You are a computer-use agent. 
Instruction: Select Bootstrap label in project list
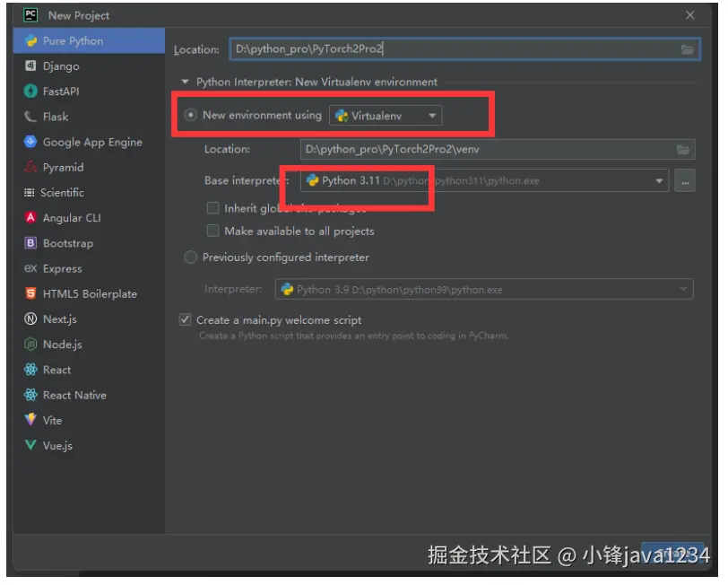point(68,243)
